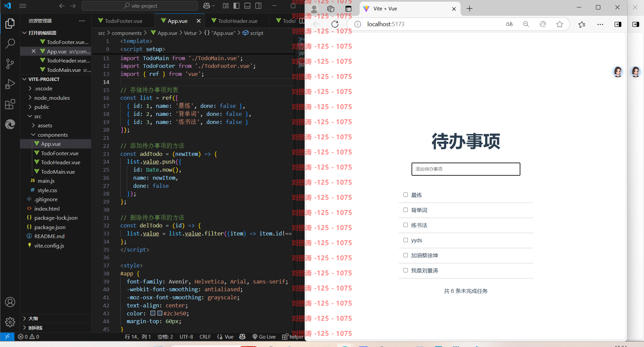Screen dimensions: 644x347
Task: Open the Extensions view
Action: (10, 104)
